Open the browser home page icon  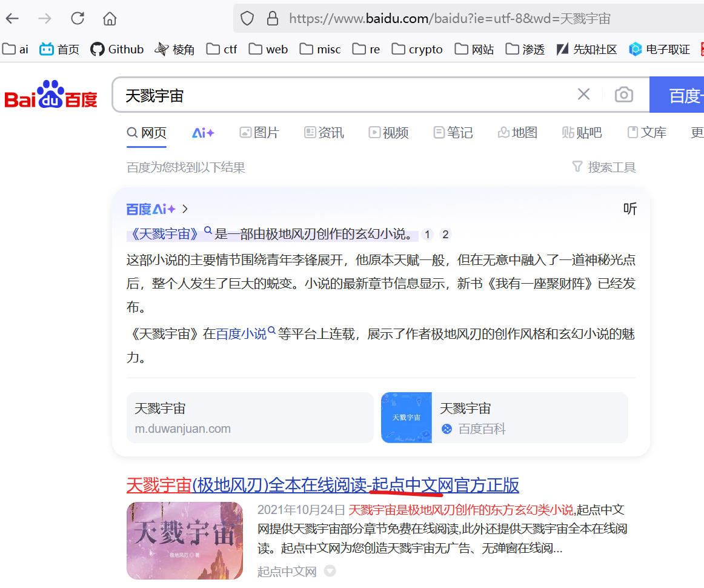tap(110, 18)
